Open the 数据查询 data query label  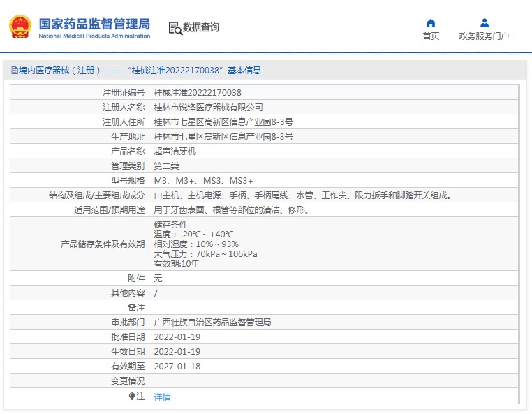tap(201, 27)
